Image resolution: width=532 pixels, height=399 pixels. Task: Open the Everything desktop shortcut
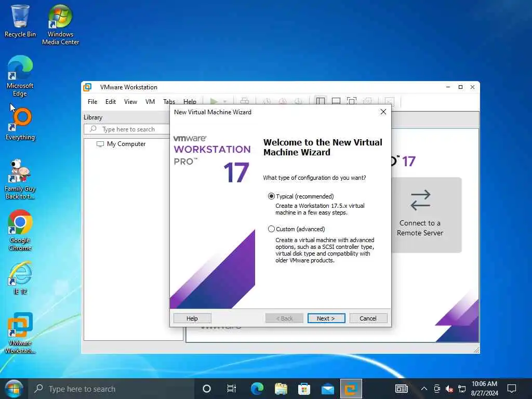(x=20, y=124)
